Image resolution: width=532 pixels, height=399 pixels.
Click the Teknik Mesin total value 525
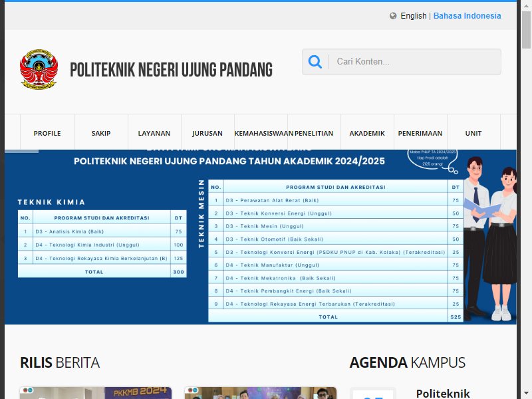tap(456, 317)
